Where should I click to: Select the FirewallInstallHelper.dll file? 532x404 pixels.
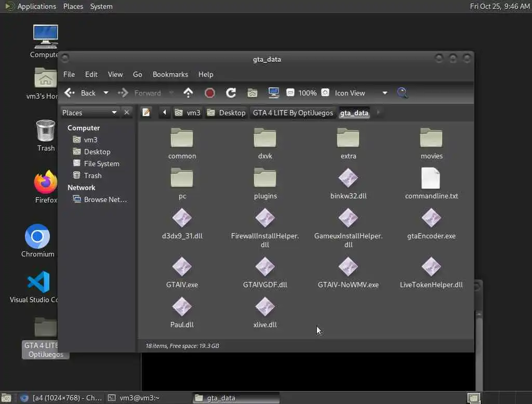tap(265, 228)
